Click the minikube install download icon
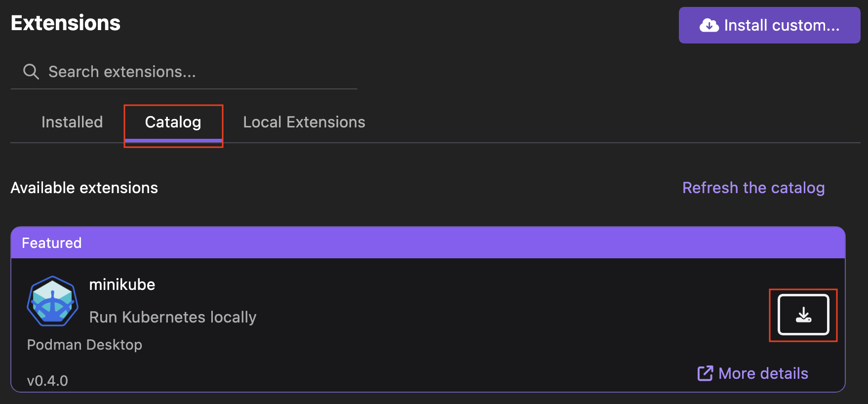This screenshot has height=404, width=868. (803, 315)
